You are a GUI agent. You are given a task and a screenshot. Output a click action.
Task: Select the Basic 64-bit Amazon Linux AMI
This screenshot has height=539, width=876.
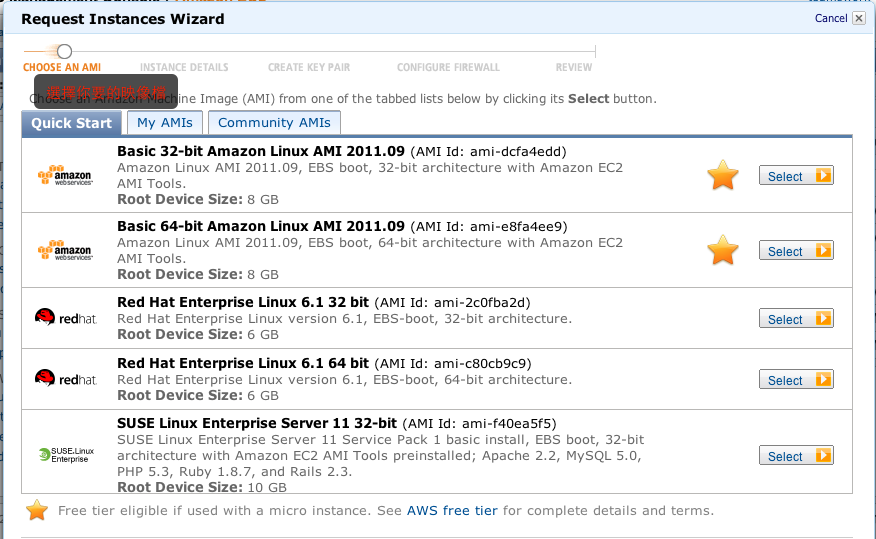click(796, 251)
